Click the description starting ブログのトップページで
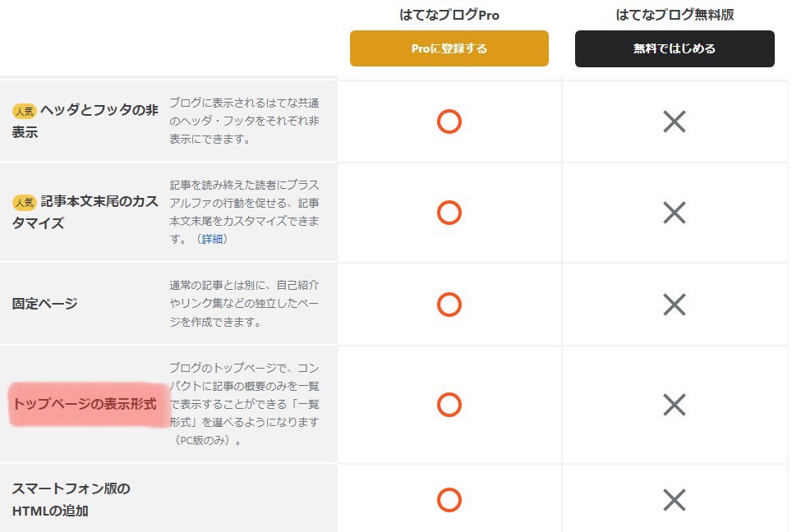The width and height of the screenshot is (792, 532). pos(244,404)
